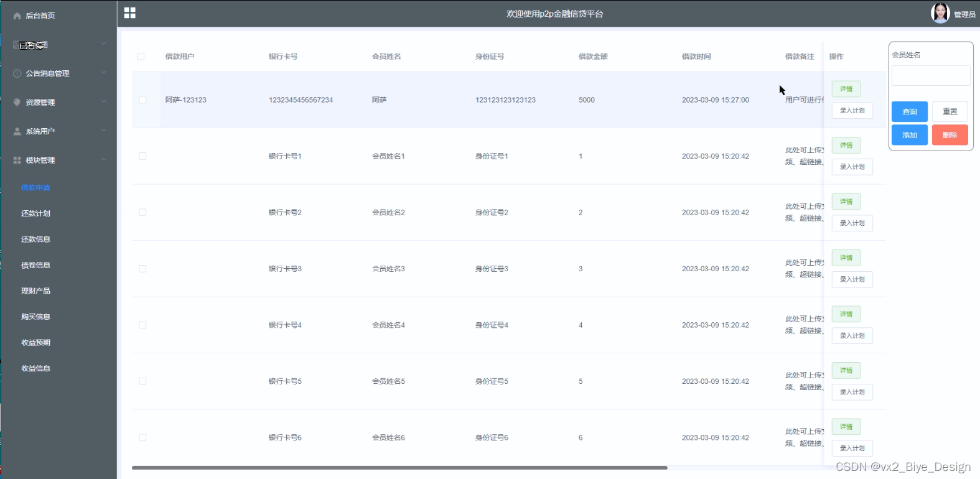Click the 2023-03-09 15:27:00 time cell
This screenshot has width=980, height=479.
pos(716,100)
